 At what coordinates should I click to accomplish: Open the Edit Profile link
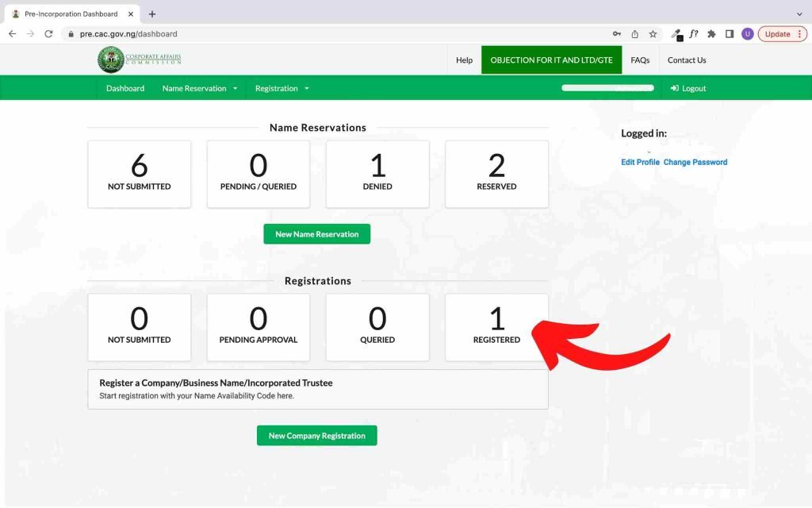click(x=640, y=162)
